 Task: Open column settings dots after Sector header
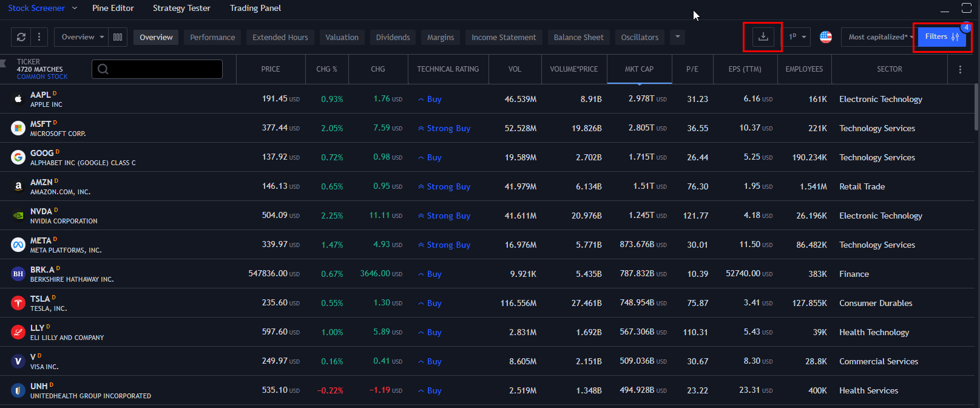[x=960, y=69]
